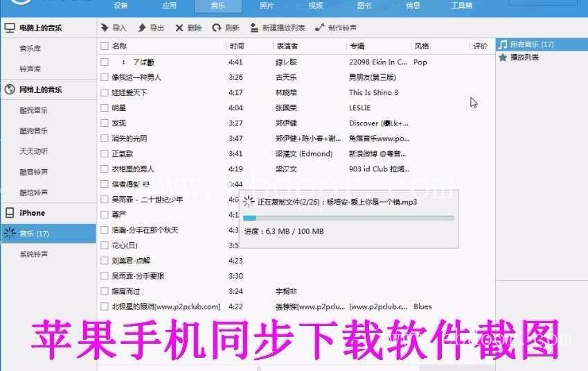This screenshot has height=371, width=588.
Task: Toggle the select-all checkbox next to 名称
Action: pos(105,46)
